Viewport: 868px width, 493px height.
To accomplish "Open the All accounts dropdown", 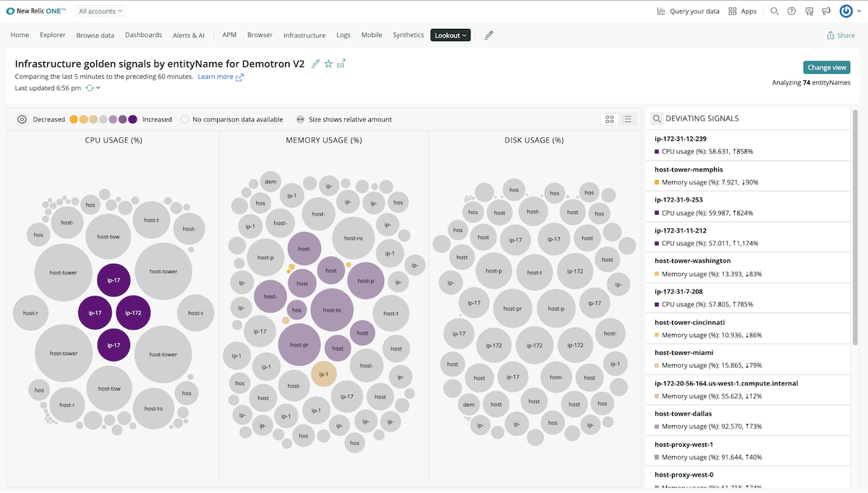I will tap(101, 11).
